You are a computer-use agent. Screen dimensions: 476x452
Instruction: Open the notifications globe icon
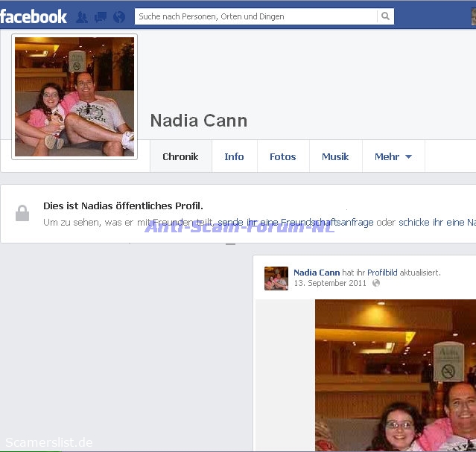coord(119,16)
